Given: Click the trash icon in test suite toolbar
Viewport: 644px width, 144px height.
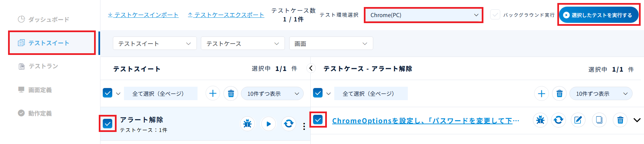Looking at the screenshot, I should point(231,93).
